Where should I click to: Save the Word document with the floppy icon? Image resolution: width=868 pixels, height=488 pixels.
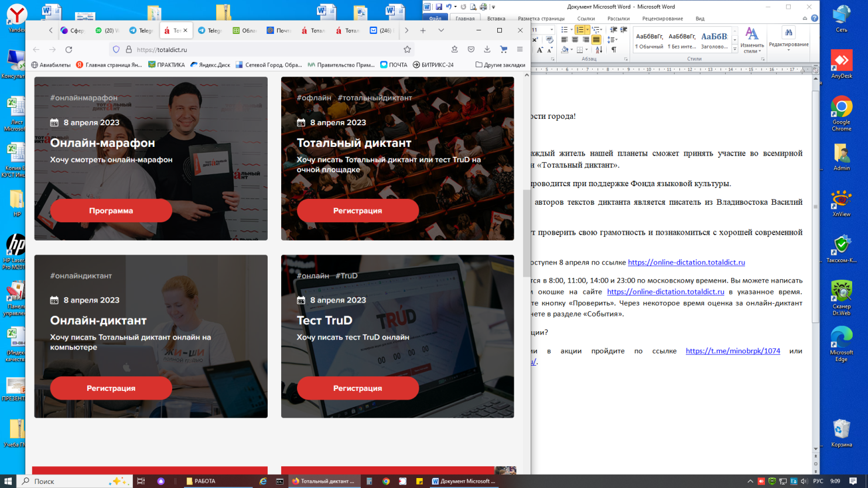[439, 7]
